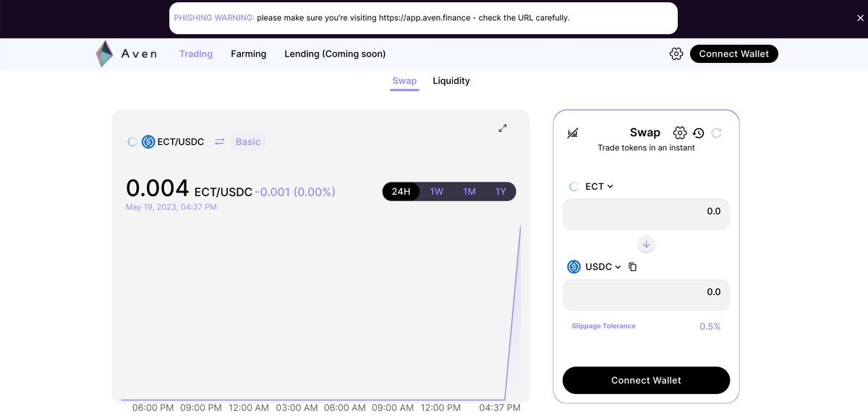Click the USDC amount input field

pyautogui.click(x=646, y=295)
